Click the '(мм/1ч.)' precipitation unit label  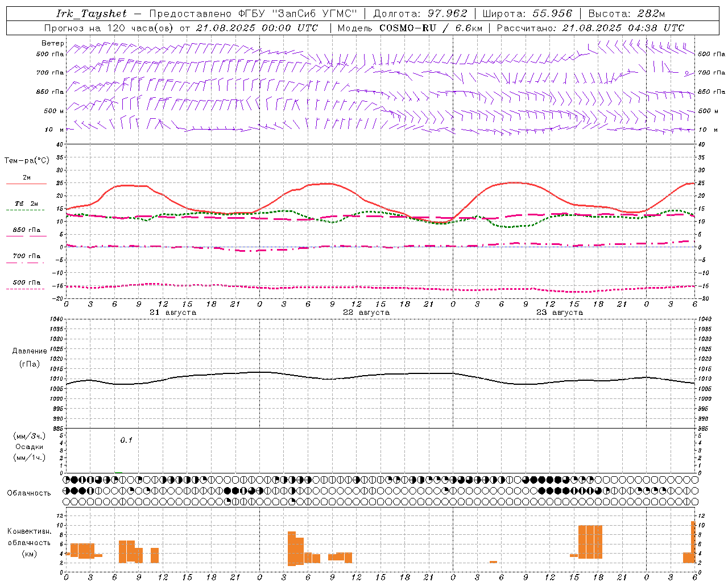pos(30,458)
